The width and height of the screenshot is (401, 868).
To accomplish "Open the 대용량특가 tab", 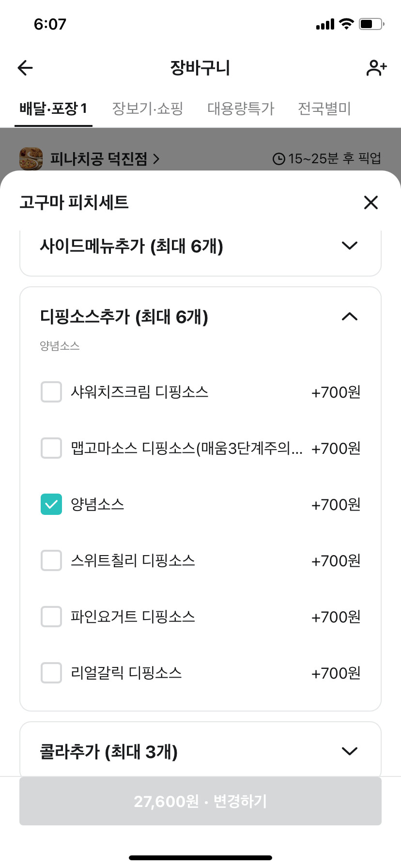I will 241,108.
